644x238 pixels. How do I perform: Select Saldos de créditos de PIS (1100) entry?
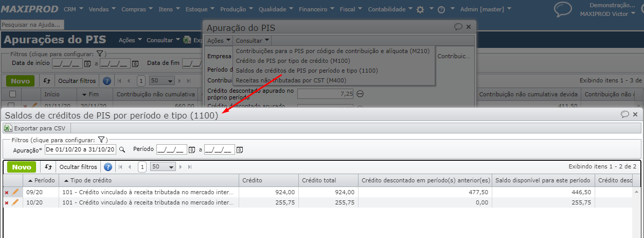pos(307,71)
